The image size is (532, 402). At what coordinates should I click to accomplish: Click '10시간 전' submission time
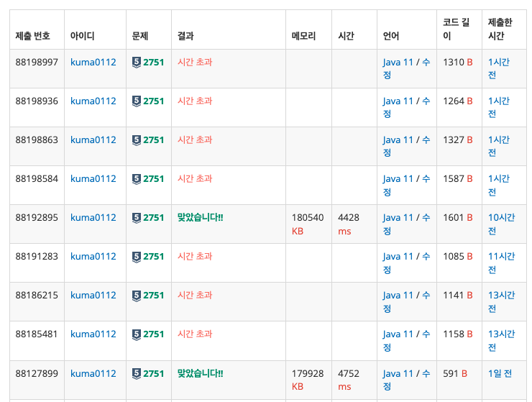502,224
